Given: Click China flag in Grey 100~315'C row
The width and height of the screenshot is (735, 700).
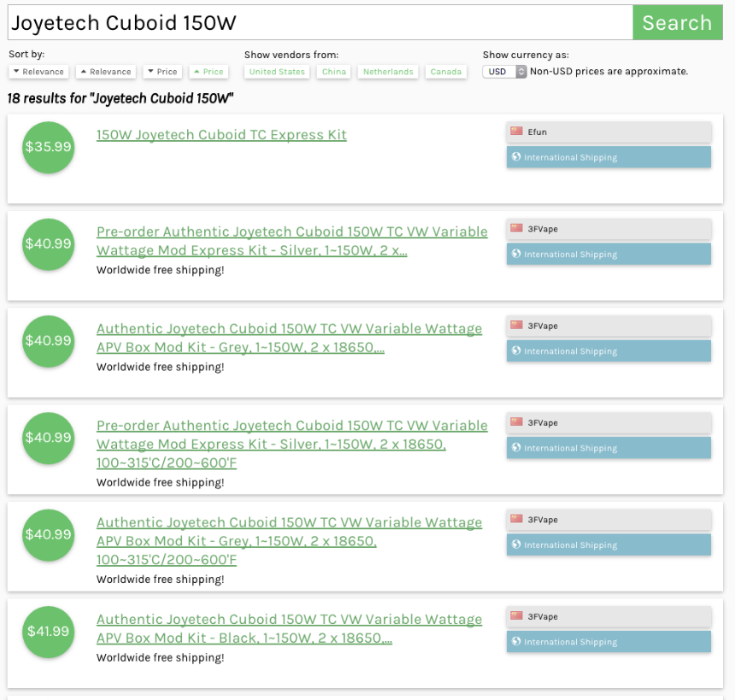Looking at the screenshot, I should tap(516, 519).
